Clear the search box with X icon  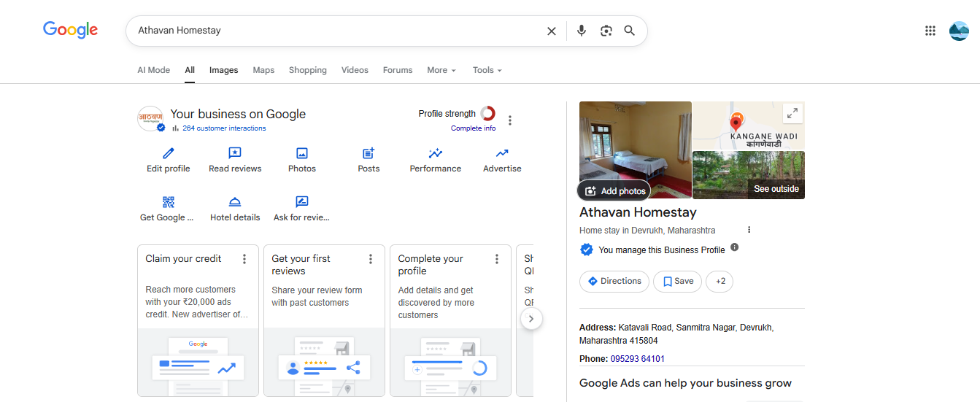pyautogui.click(x=552, y=31)
